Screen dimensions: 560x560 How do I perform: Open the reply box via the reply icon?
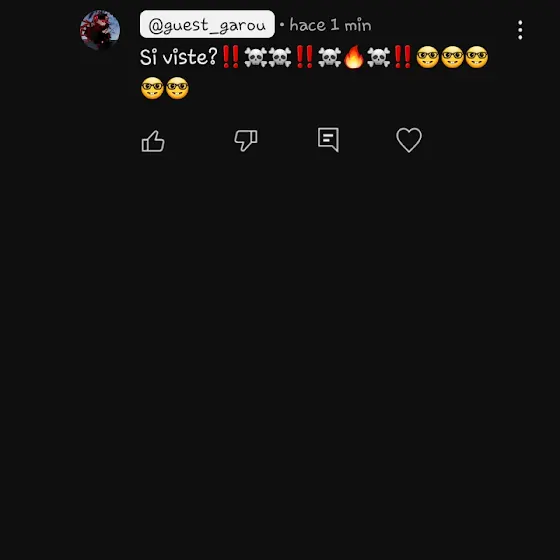328,140
